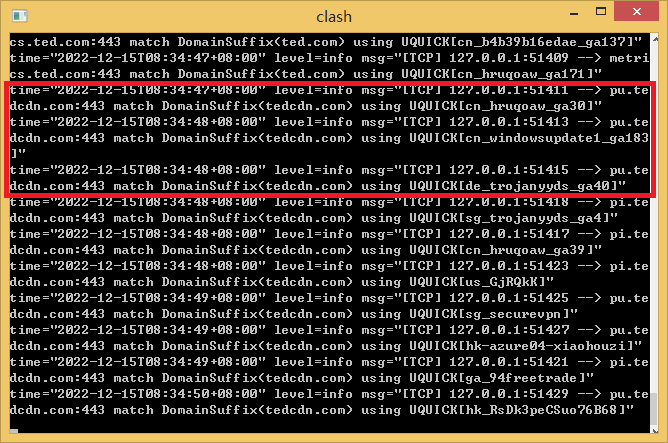This screenshot has height=443, width=668.
Task: Click the hk_RsDk3peCSuo76B68 proxy entry
Action: [543, 410]
